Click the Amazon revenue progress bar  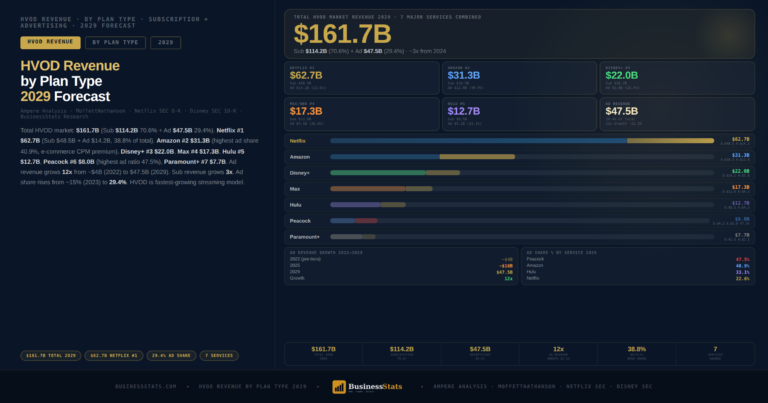(x=522, y=157)
